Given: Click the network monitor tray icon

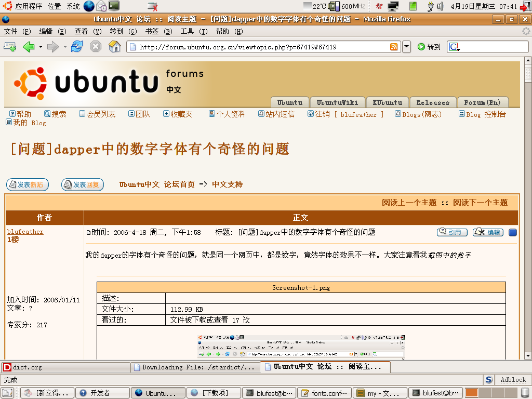Looking at the screenshot, I should coord(393,6).
